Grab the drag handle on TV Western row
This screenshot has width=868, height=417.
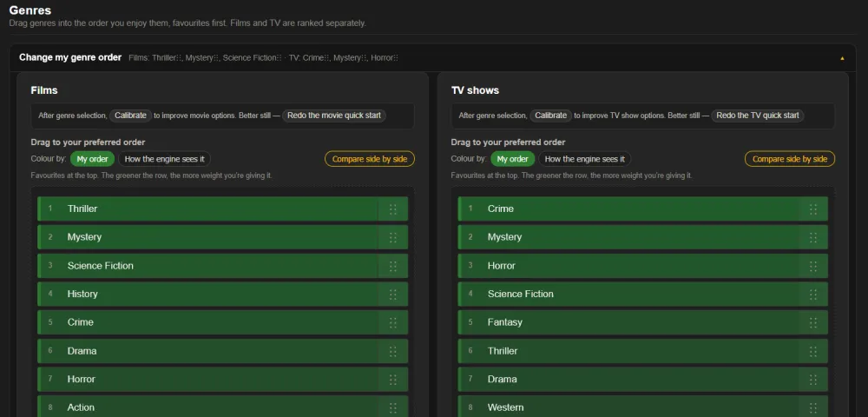pyautogui.click(x=813, y=407)
